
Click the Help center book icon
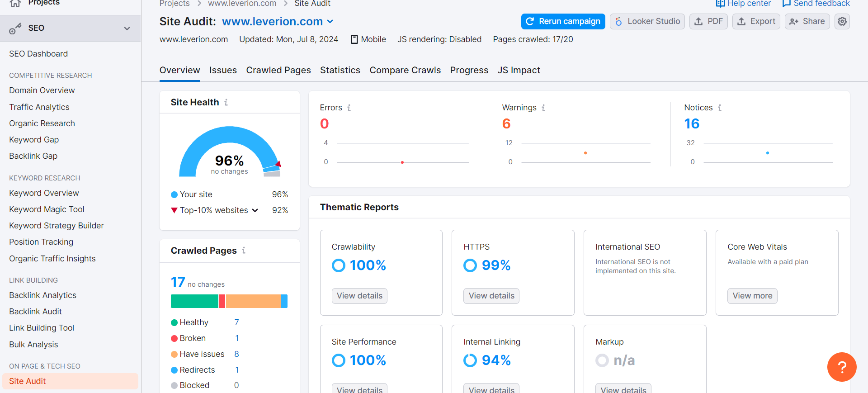[720, 4]
